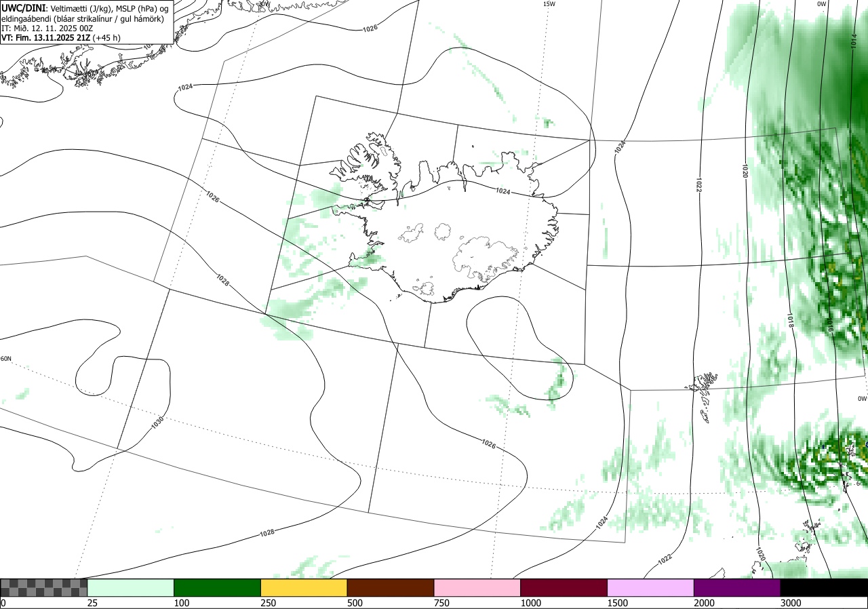Select the dark green 100–250 legend swatch
This screenshot has height=609, width=868.
(x=217, y=587)
